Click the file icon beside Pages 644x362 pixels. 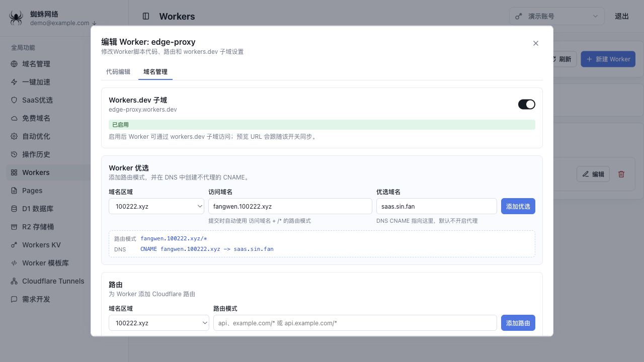pyautogui.click(x=14, y=191)
